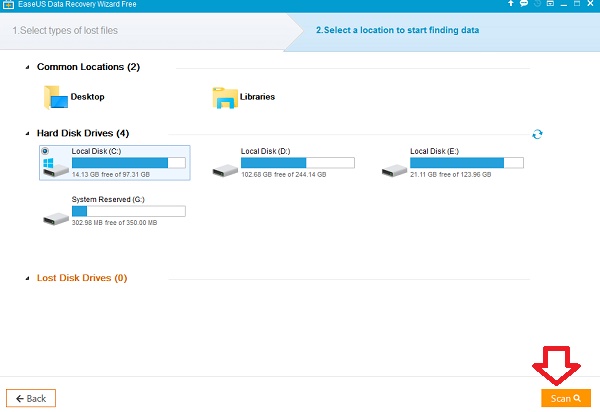
Task: Select the Libraries folder icon
Action: point(225,98)
